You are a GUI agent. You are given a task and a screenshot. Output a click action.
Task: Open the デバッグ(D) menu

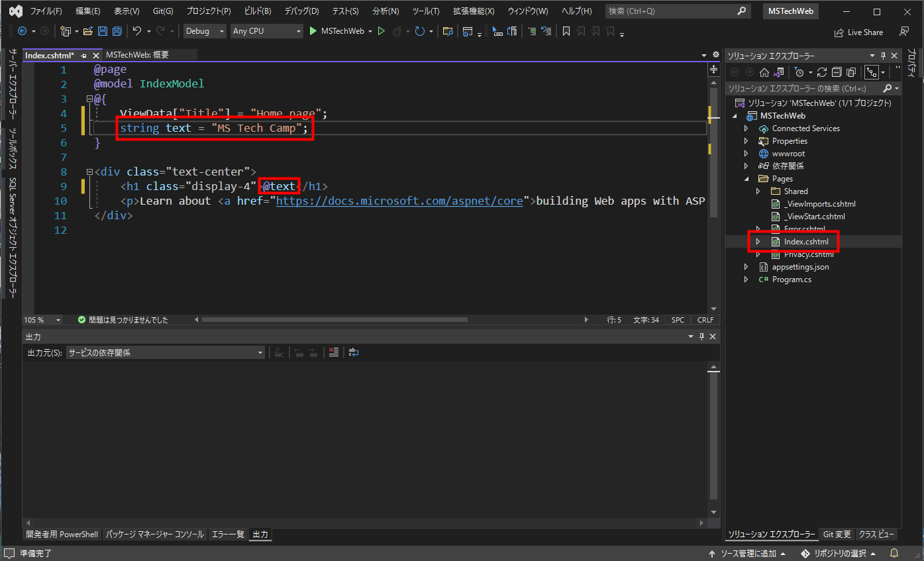pos(301,11)
